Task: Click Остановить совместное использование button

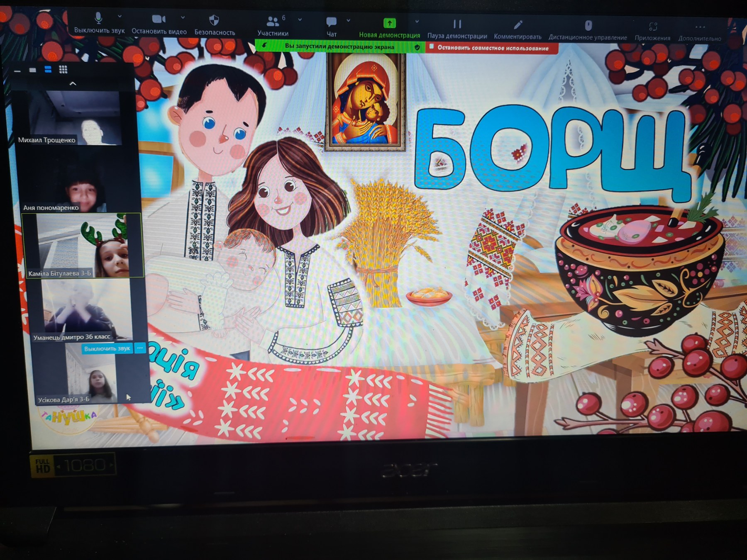Action: [x=492, y=48]
